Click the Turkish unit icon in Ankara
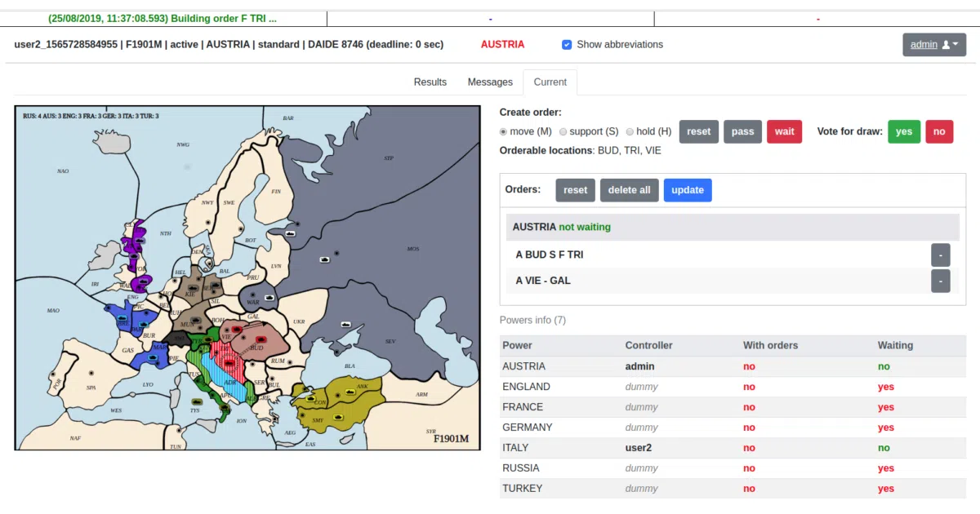This screenshot has width=980, height=514. 350,392
